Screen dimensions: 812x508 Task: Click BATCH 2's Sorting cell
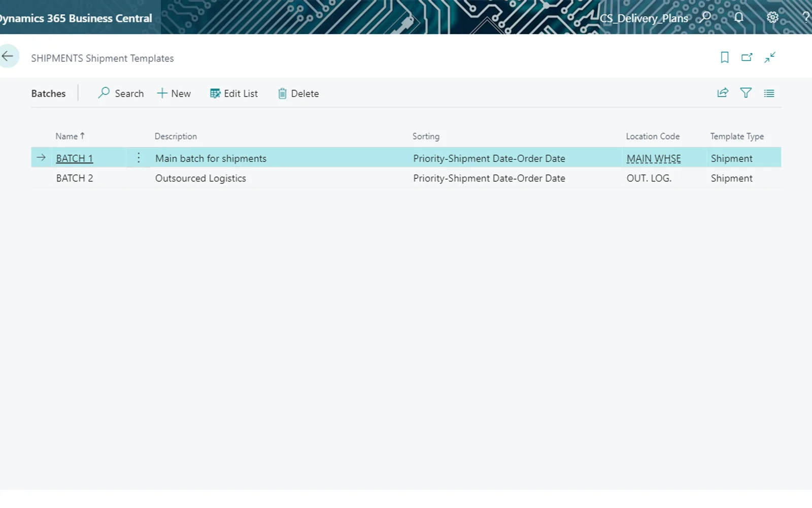pos(489,178)
